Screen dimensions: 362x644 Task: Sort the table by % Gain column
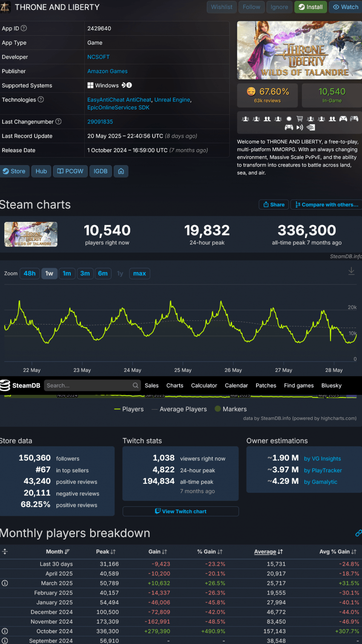click(210, 552)
